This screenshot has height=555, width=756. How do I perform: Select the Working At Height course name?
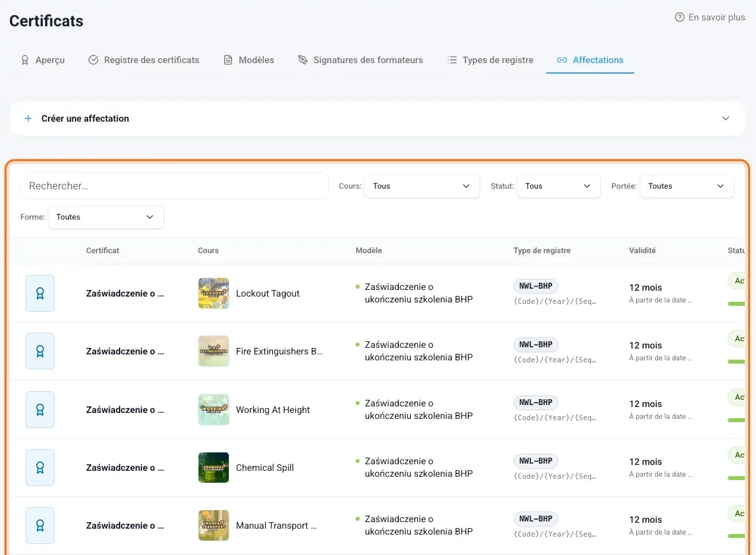pyautogui.click(x=273, y=410)
